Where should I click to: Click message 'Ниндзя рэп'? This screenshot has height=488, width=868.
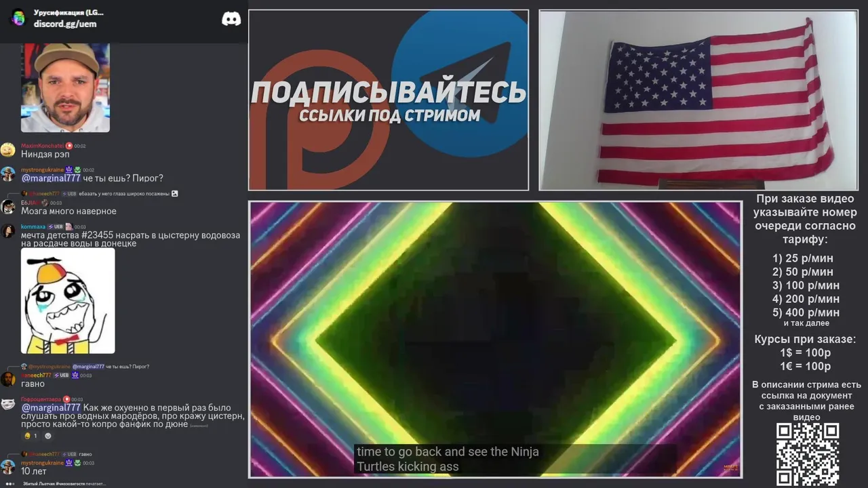(x=45, y=154)
